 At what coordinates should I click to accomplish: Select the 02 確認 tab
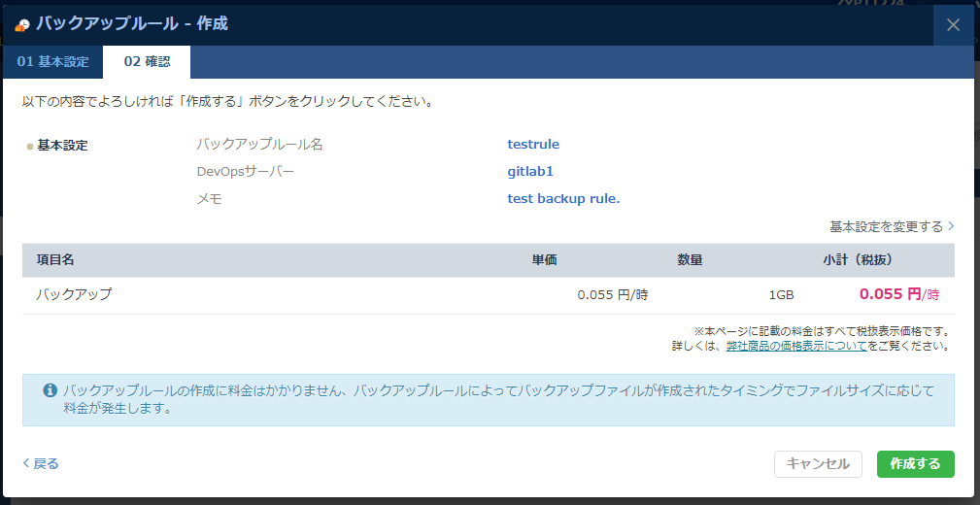pos(147,62)
